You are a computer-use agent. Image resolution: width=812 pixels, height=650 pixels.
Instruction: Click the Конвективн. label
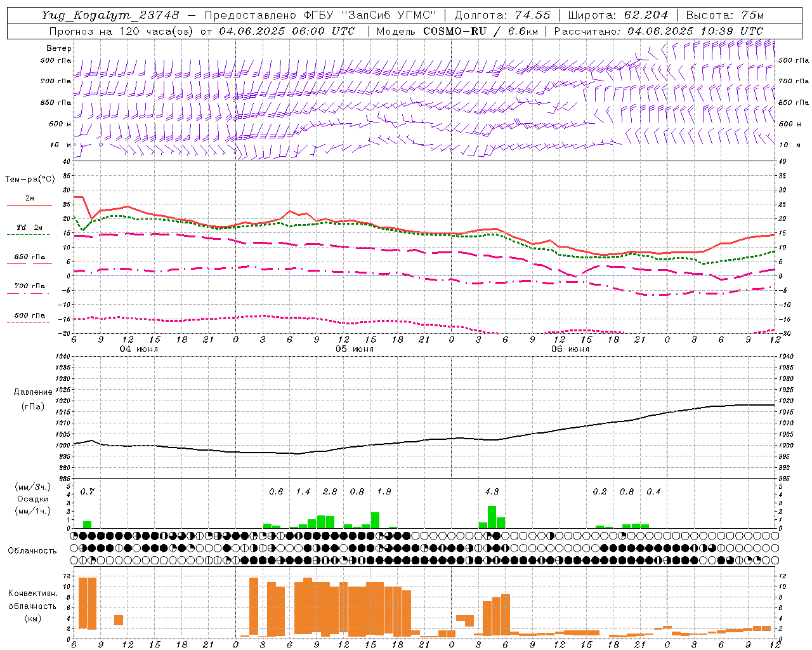[x=32, y=594]
